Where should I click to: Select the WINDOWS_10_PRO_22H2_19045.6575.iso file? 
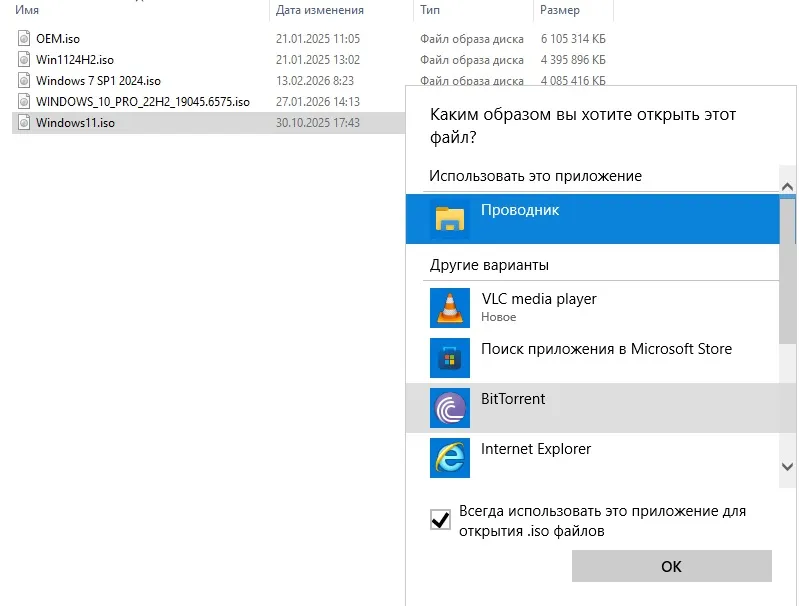(143, 101)
